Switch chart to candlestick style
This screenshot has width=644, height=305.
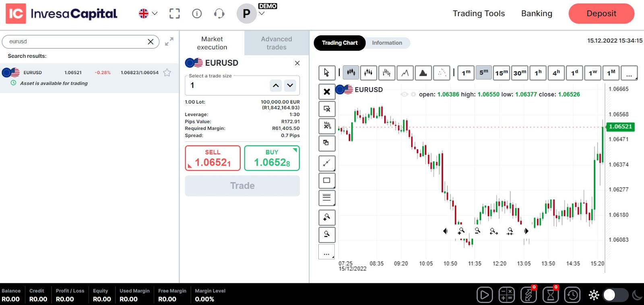point(351,73)
